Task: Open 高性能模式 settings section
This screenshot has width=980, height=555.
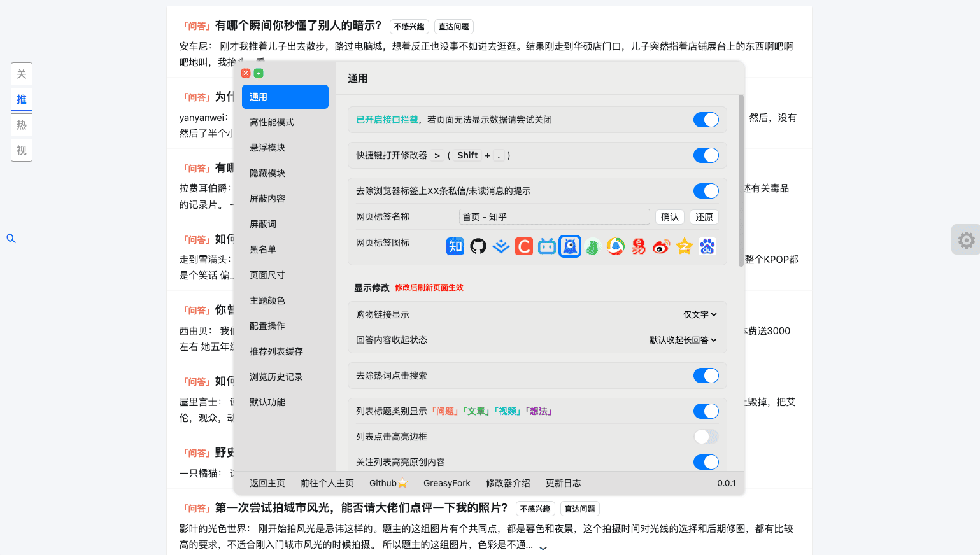Action: [x=285, y=122]
